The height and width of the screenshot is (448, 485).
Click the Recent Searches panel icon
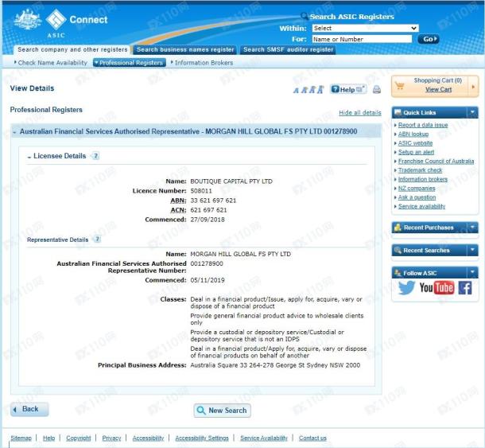click(398, 250)
